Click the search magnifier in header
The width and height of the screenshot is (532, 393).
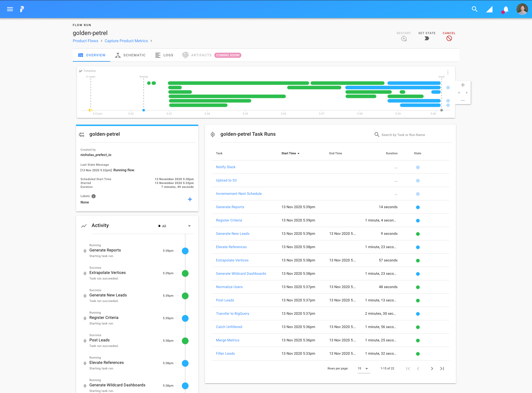point(475,9)
